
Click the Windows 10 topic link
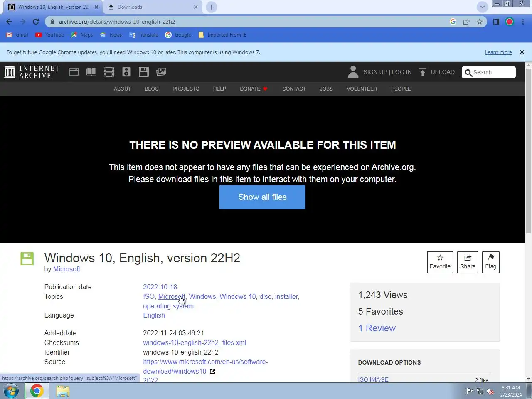tap(238, 297)
